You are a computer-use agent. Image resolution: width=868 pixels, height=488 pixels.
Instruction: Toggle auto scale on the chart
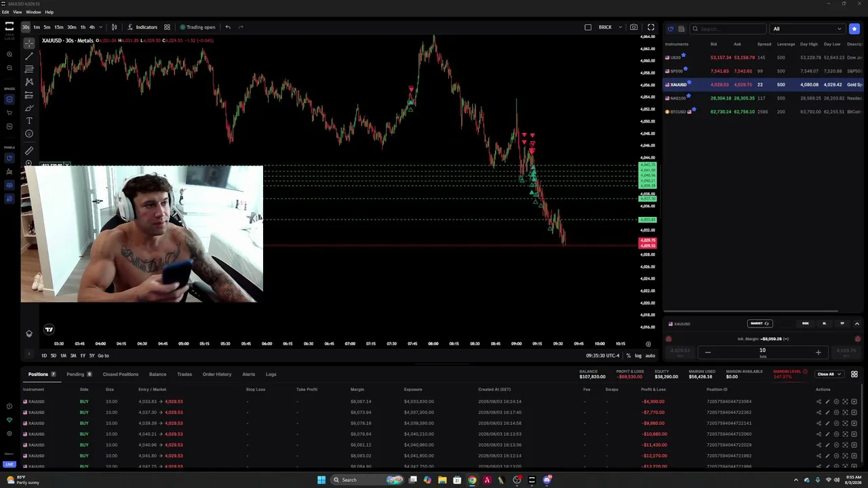click(x=650, y=355)
